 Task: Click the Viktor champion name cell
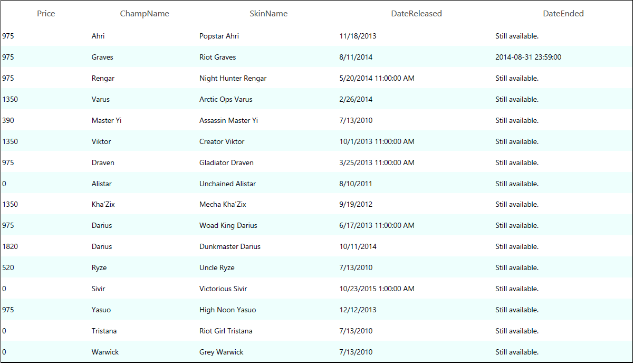[101, 141]
